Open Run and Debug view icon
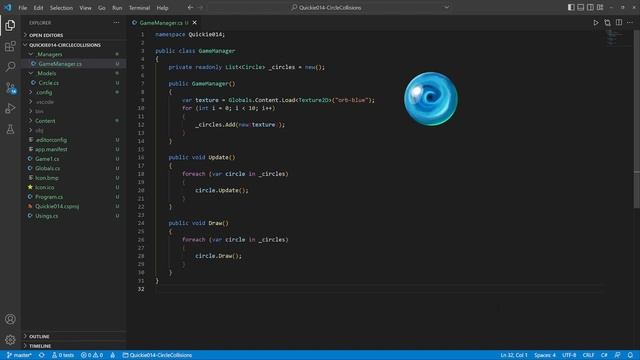Screen dimensions: 640x360 coord(10,109)
